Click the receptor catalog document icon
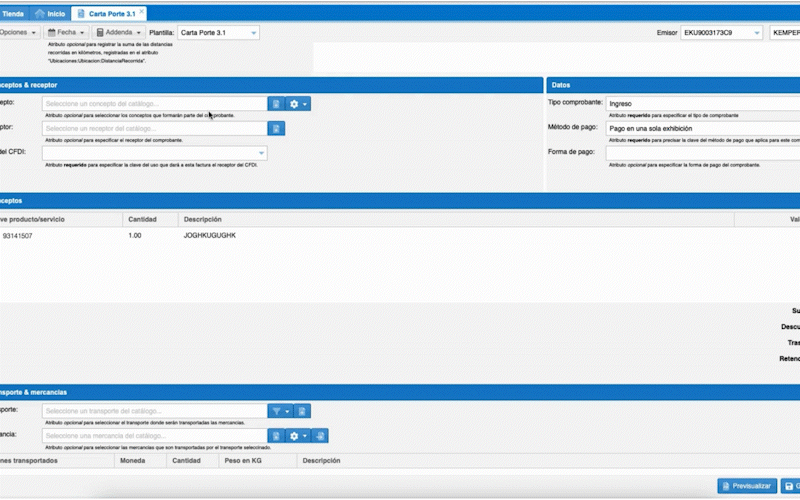Screen dimensions: 800x500 pos(277,129)
